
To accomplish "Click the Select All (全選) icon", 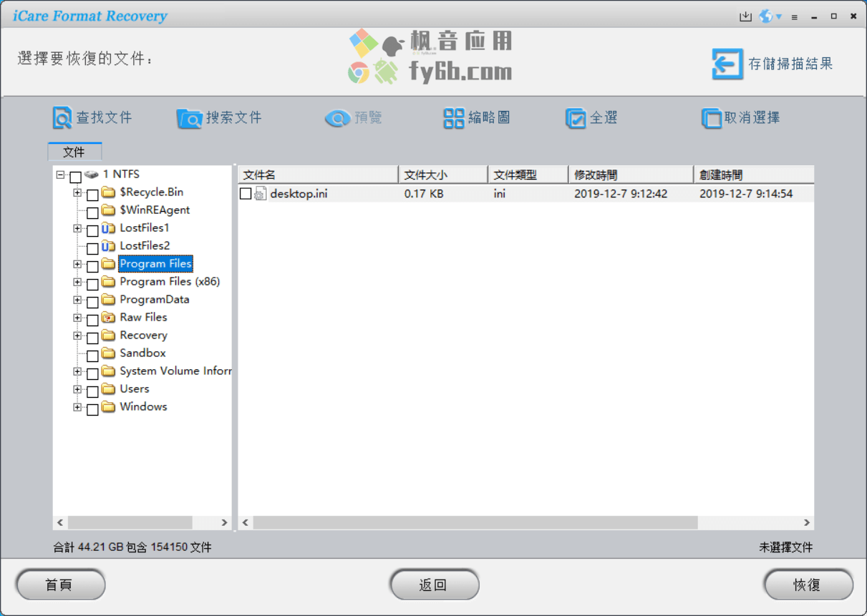I will pyautogui.click(x=576, y=118).
